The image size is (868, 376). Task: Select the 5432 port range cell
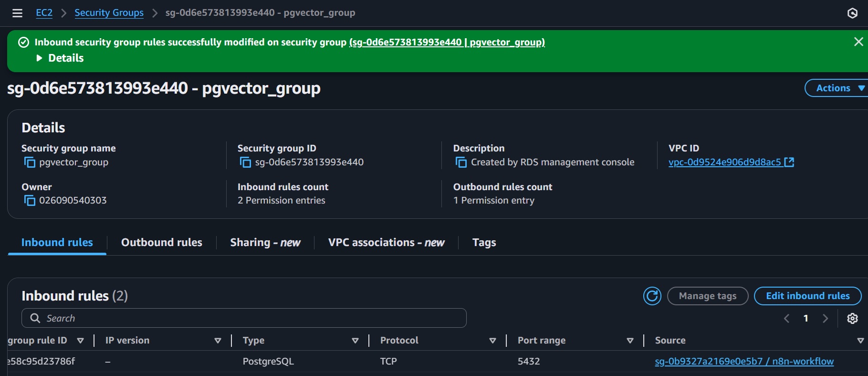[529, 362]
